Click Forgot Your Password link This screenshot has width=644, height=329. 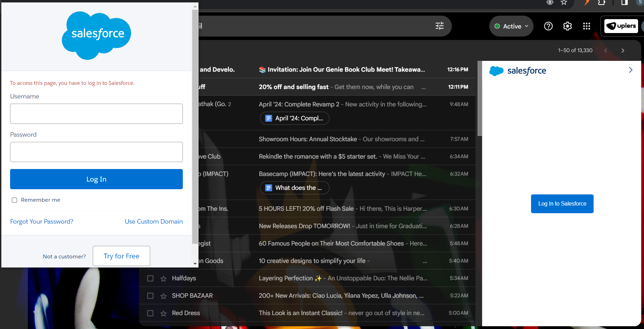pyautogui.click(x=42, y=222)
